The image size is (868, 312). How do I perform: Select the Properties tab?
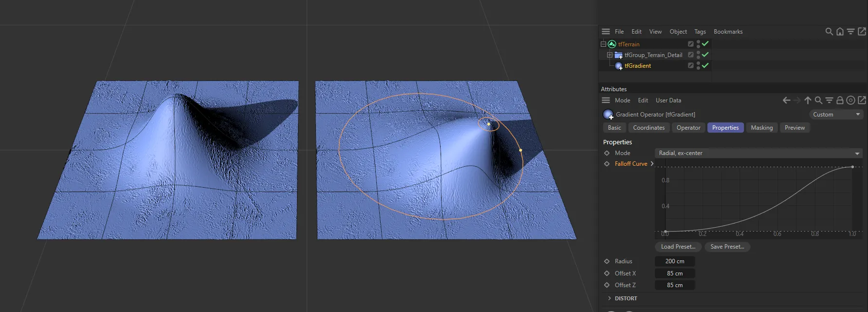tap(725, 128)
